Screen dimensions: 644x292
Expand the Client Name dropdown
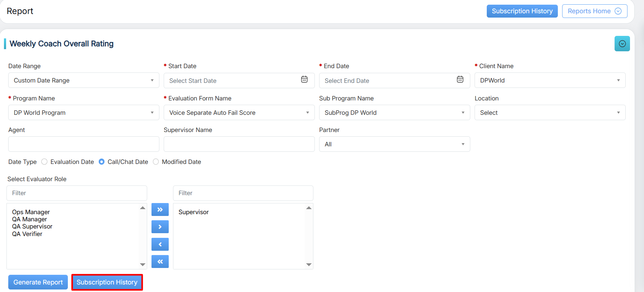[x=550, y=80]
